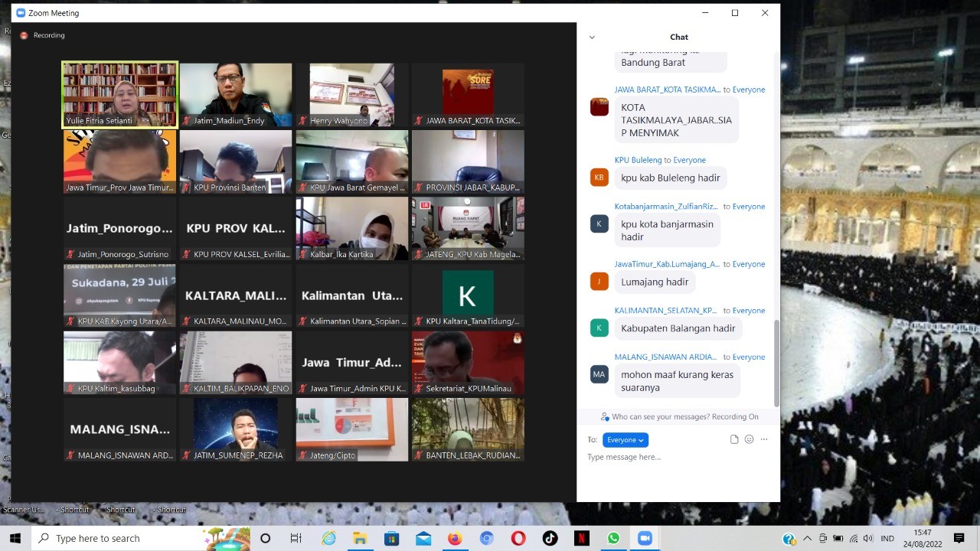
Task: Click the Chat panel title
Action: point(678,37)
